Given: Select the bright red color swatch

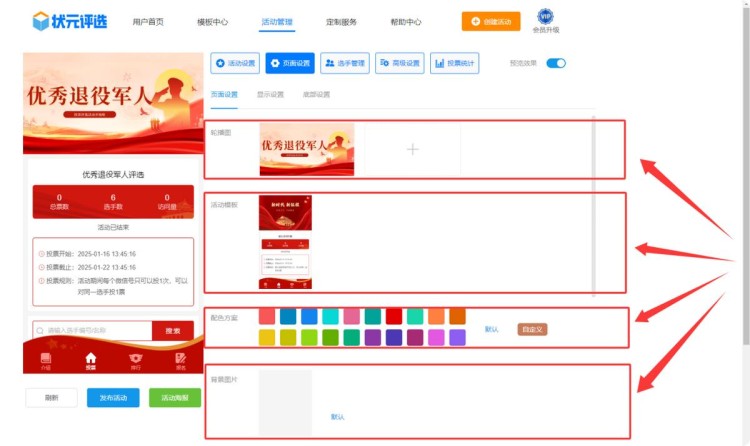Looking at the screenshot, I should [x=394, y=317].
